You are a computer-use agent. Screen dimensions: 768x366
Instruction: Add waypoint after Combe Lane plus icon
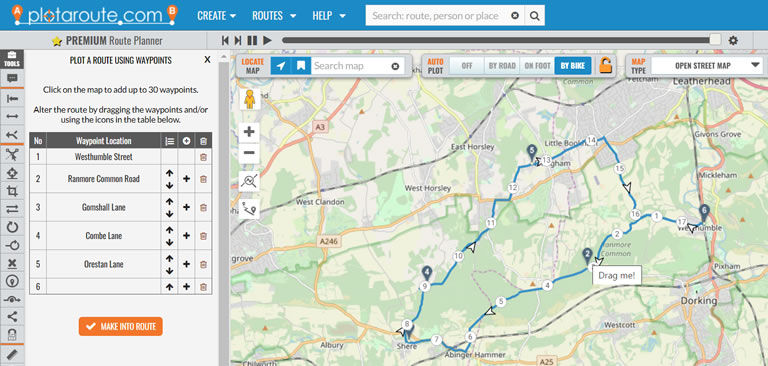point(187,236)
